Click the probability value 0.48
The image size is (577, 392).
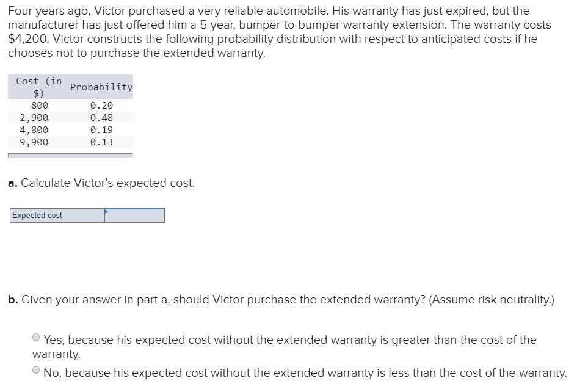[101, 117]
